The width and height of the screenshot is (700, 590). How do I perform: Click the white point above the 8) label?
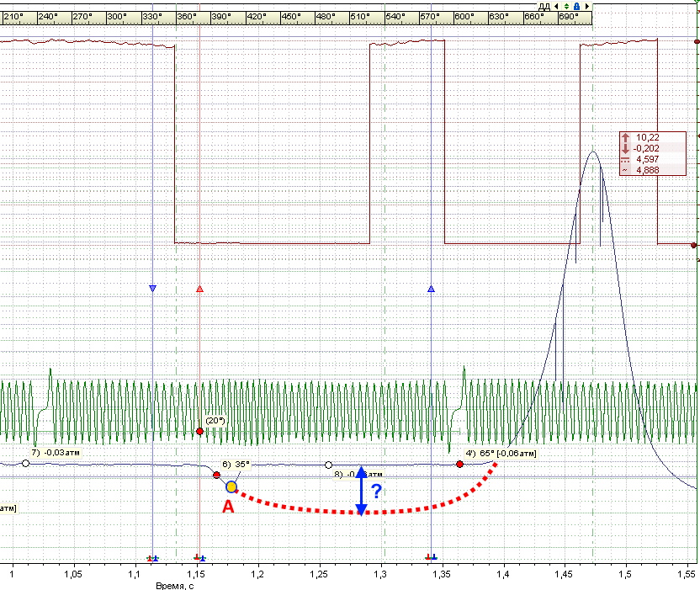328,465
